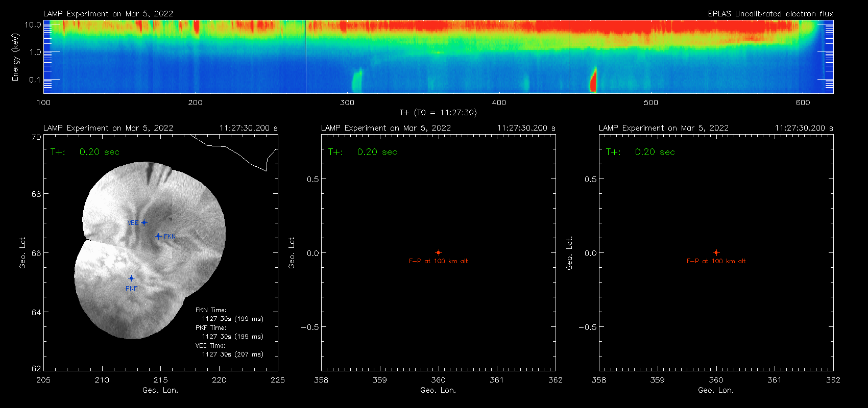
Task: Click the '11:27:30.200 s' timestamp above the right panel
Action: tap(804, 128)
